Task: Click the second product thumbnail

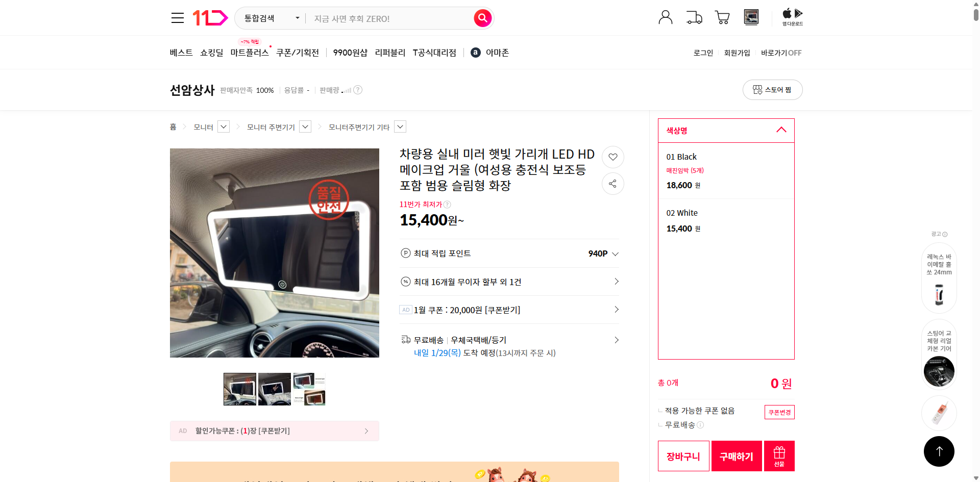Action: pyautogui.click(x=274, y=388)
